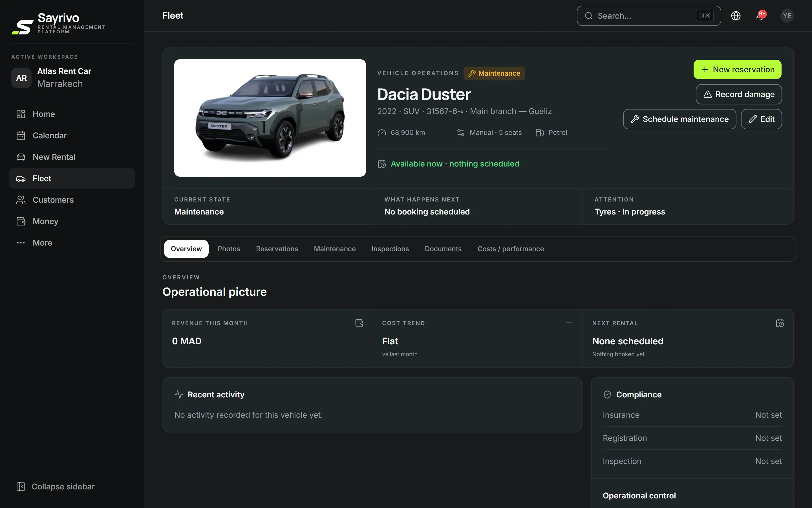
Task: Click the dash icon in Cost trend card
Action: click(569, 323)
